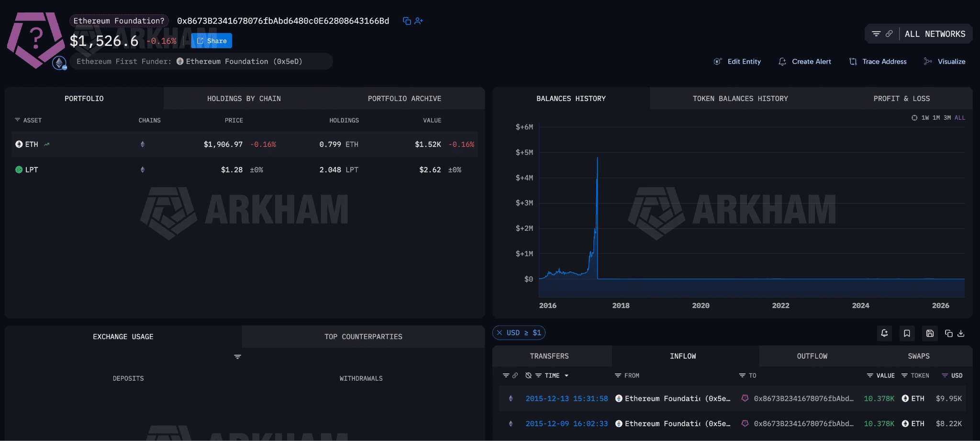
Task: Select the 3M chart range
Action: 947,118
